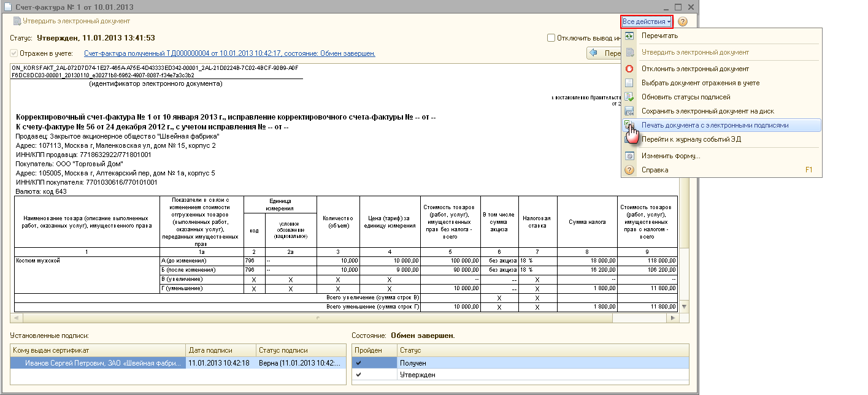Click the Кому выдан сертификат column header
868x395 pixels.
tap(98, 350)
